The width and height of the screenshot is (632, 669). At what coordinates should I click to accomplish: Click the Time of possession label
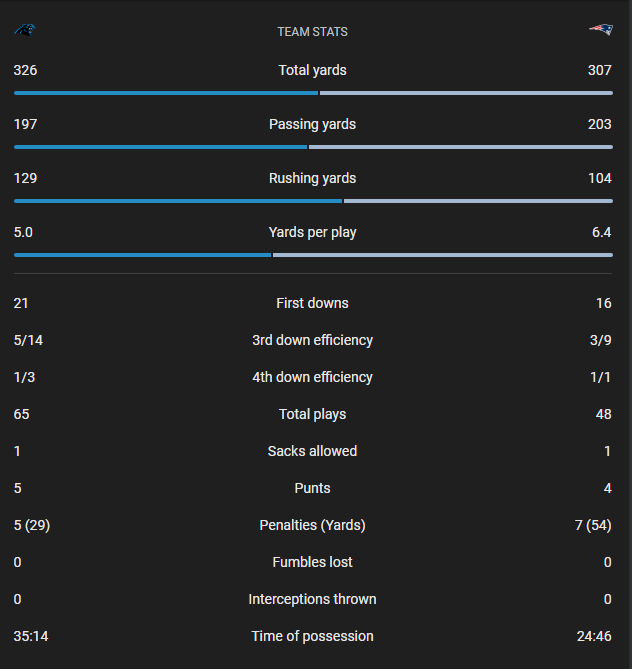(313, 636)
